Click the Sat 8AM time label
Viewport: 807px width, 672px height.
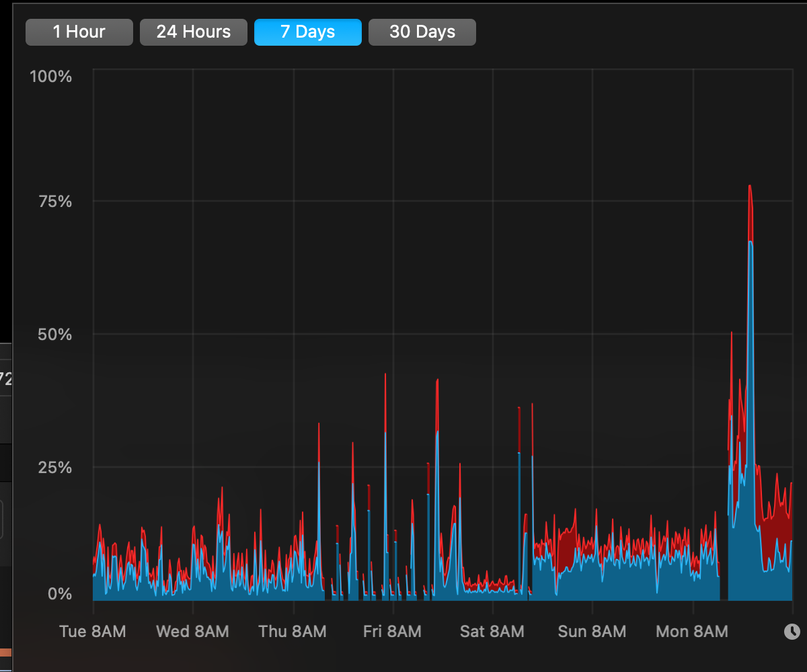[x=492, y=632]
